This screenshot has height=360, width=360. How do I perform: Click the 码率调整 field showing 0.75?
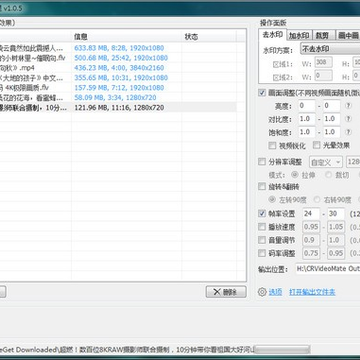coord(311,253)
